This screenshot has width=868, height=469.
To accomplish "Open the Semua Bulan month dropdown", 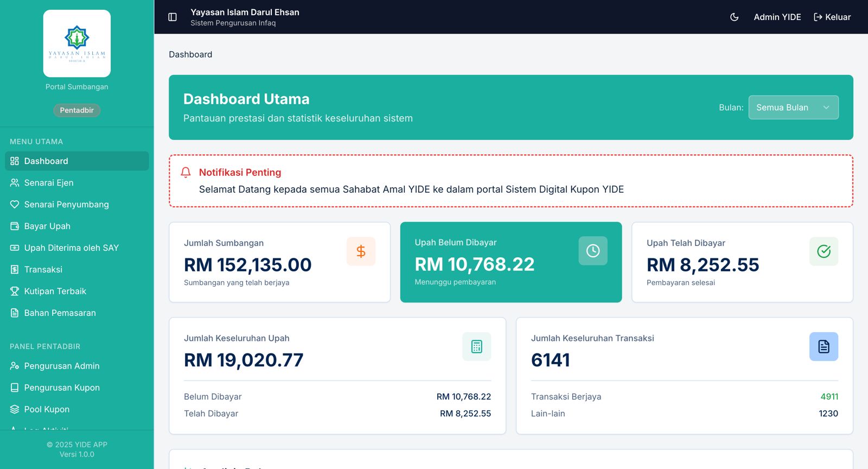I will tap(794, 107).
